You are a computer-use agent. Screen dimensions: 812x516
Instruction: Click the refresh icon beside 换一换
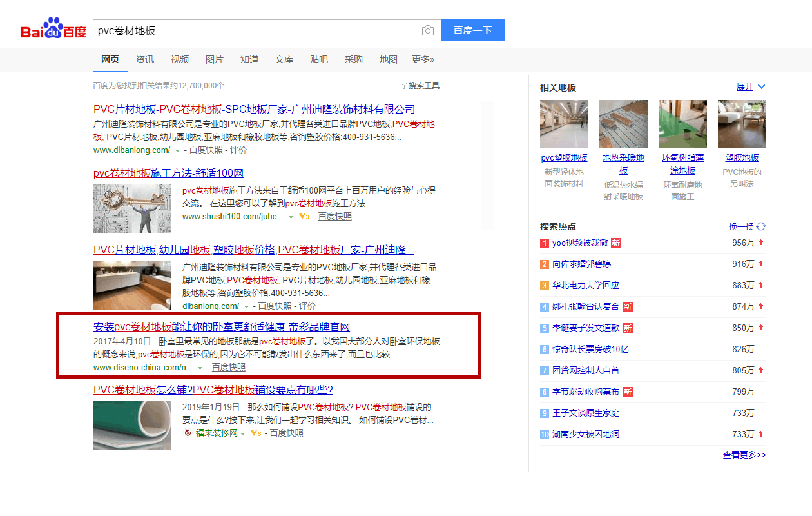(761, 226)
